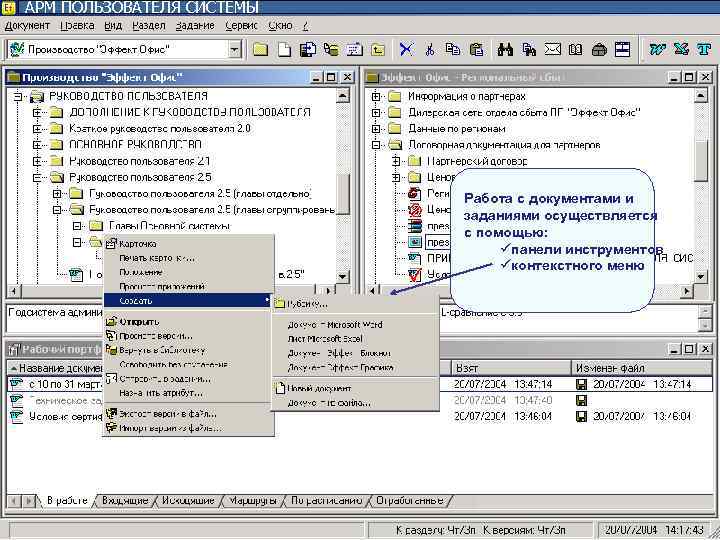Expand Информация о партнерах node
This screenshot has width=720, height=540.
click(x=376, y=96)
